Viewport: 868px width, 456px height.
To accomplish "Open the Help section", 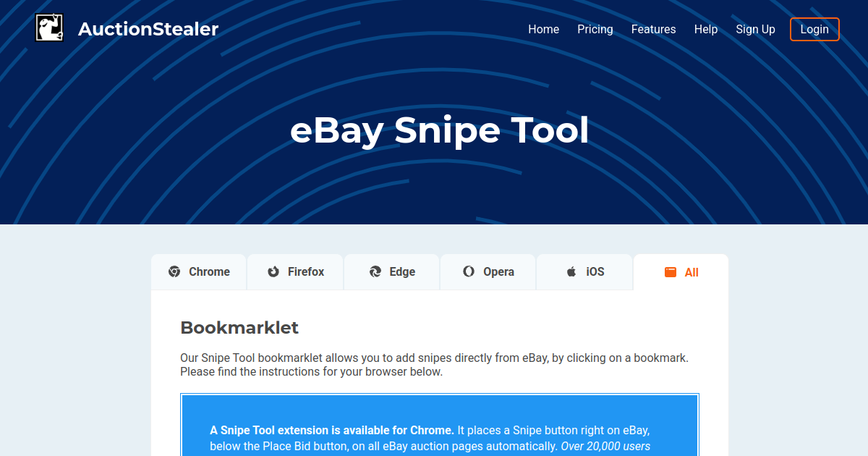I will (705, 29).
